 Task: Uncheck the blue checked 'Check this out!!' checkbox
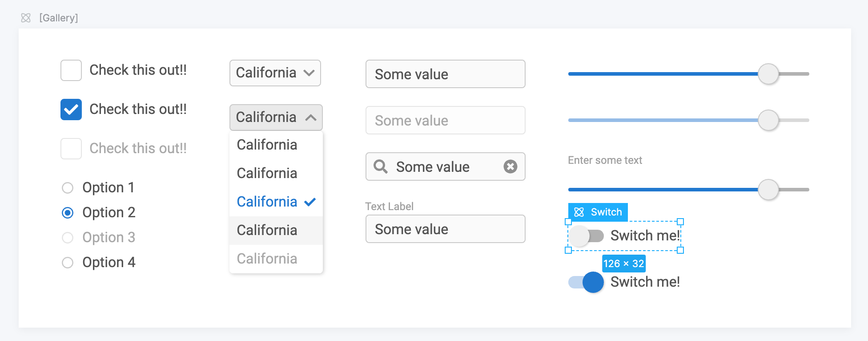[71, 110]
